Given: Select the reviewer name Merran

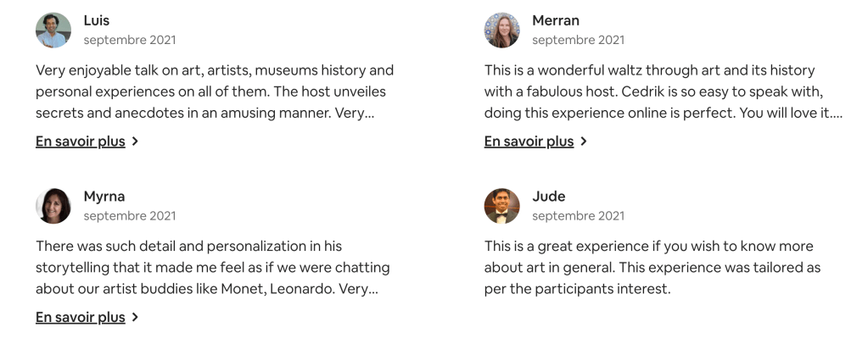Looking at the screenshot, I should (x=556, y=20).
